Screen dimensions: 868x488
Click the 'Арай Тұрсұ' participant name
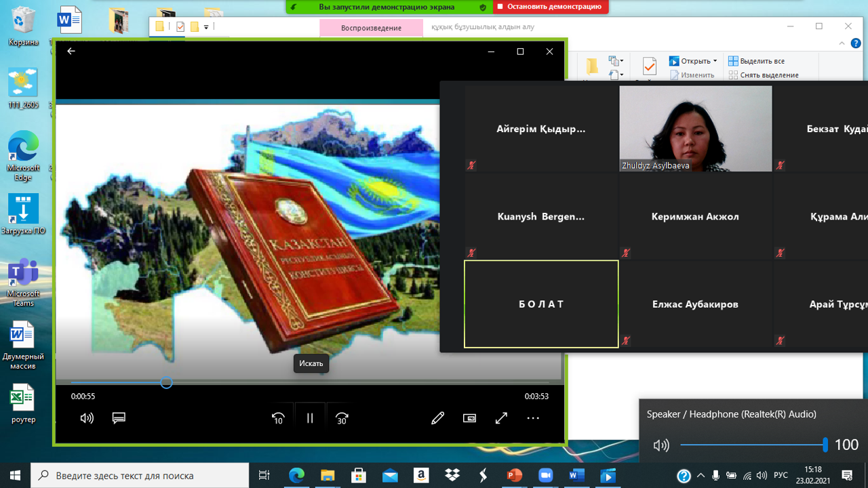(838, 304)
